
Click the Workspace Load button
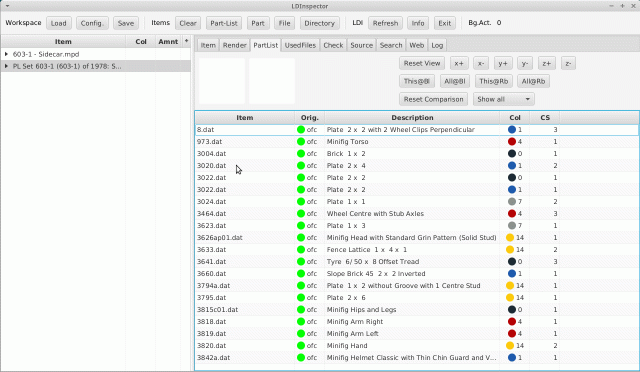pyautogui.click(x=58, y=23)
